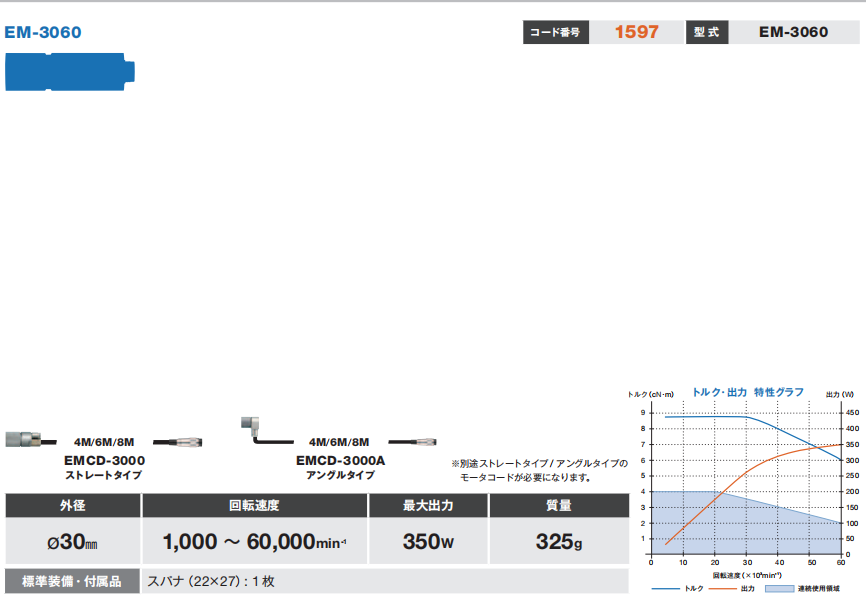Click the EM-3060 blue page heading
This screenshot has width=866, height=599.
click(x=43, y=32)
